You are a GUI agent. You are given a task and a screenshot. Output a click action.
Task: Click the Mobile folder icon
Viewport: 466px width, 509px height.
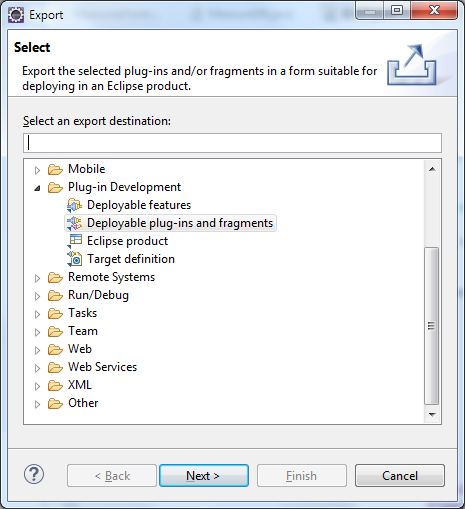click(55, 169)
